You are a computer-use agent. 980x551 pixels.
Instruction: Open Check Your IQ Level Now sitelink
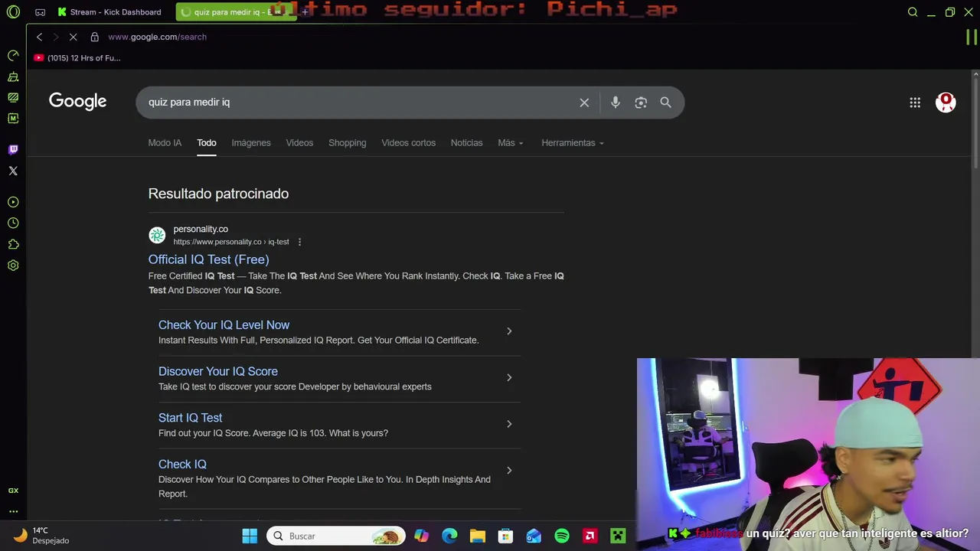pyautogui.click(x=224, y=325)
